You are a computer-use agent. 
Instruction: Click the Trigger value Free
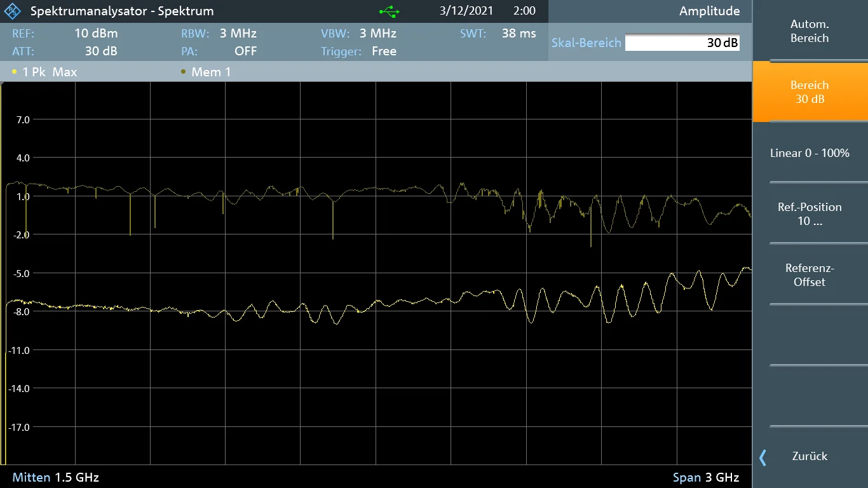[x=384, y=51]
